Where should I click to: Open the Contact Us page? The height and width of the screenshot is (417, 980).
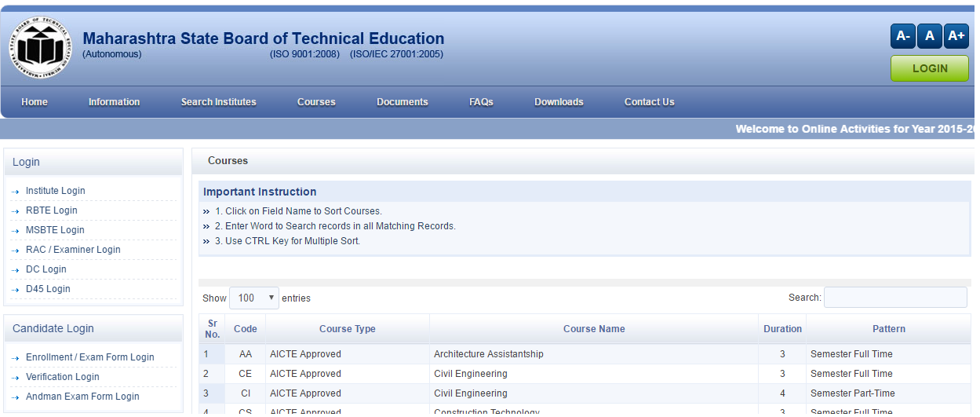[x=649, y=102]
